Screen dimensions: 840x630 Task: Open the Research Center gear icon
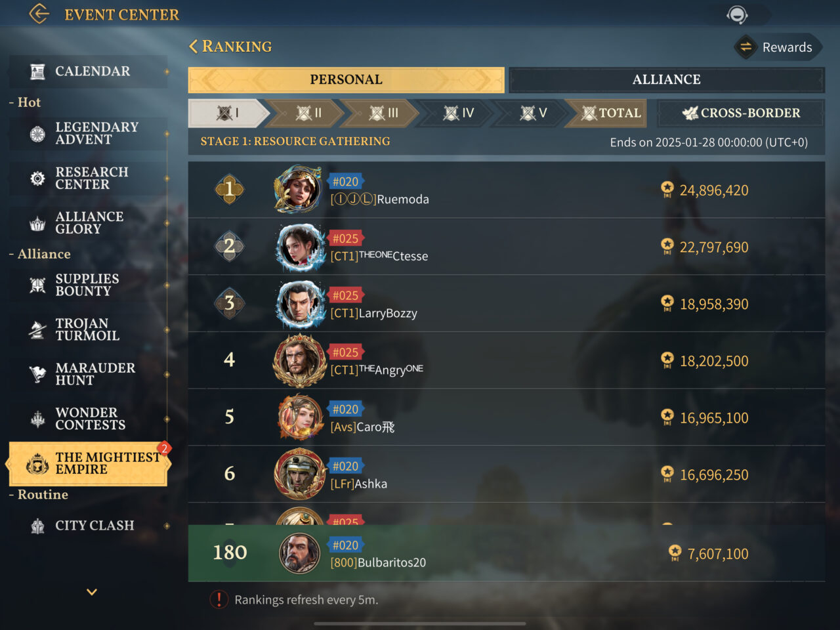pyautogui.click(x=37, y=178)
